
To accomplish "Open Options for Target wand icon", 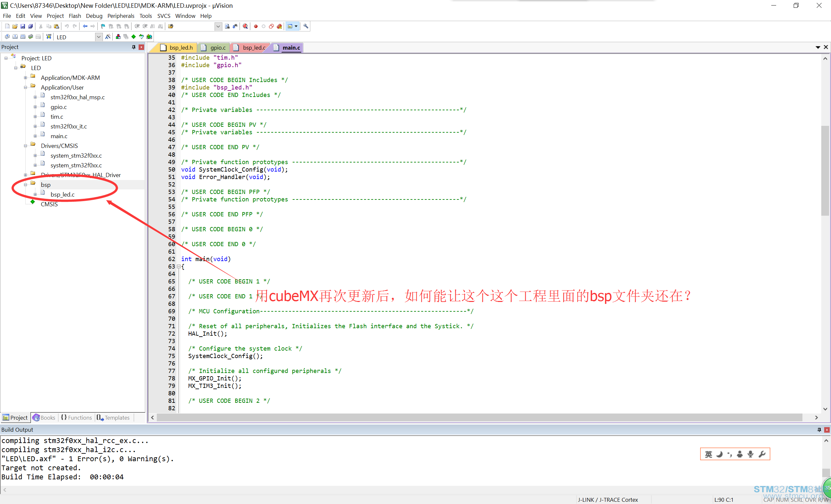I will pos(108,37).
